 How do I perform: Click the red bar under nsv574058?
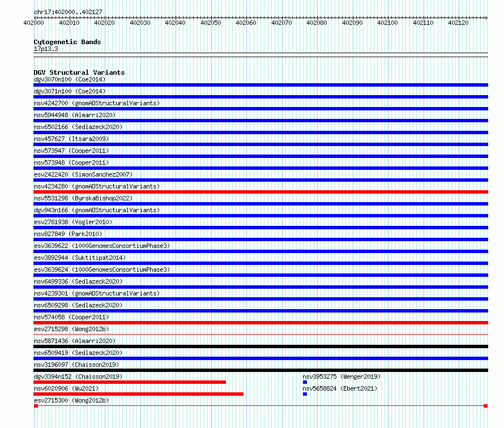point(260,323)
